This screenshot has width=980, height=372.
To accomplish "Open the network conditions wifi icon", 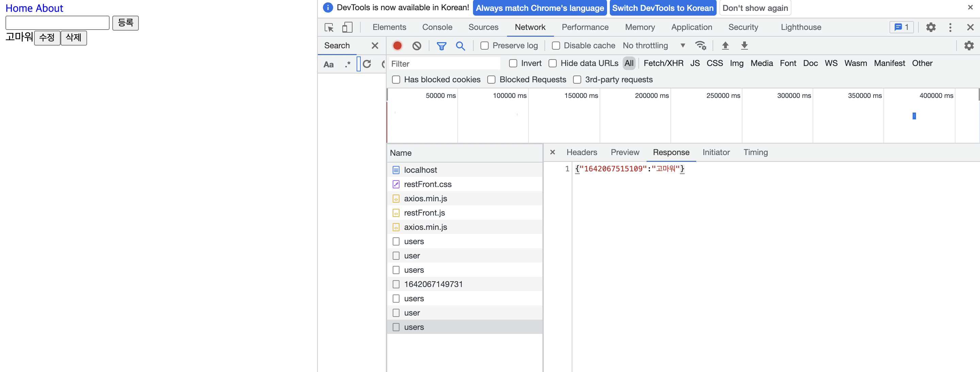I will (x=700, y=46).
